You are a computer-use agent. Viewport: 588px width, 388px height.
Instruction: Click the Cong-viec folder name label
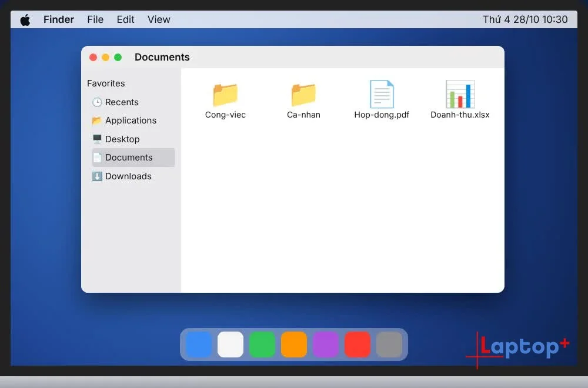pos(225,115)
